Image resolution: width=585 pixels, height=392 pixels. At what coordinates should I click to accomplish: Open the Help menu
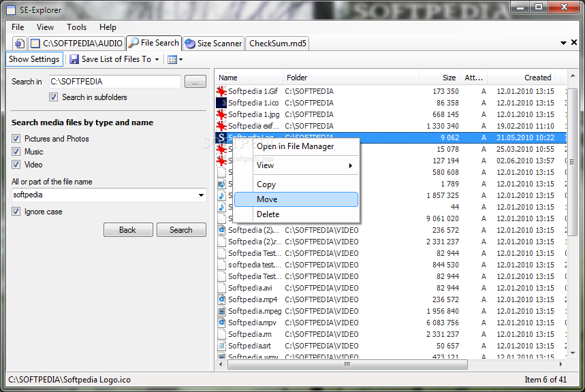(108, 27)
